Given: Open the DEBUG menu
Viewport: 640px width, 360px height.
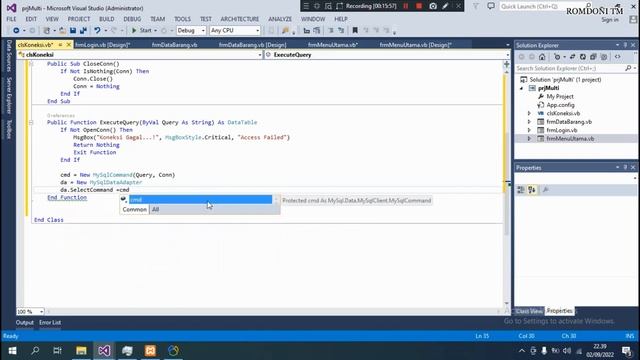Looking at the screenshot, I should [132, 19].
